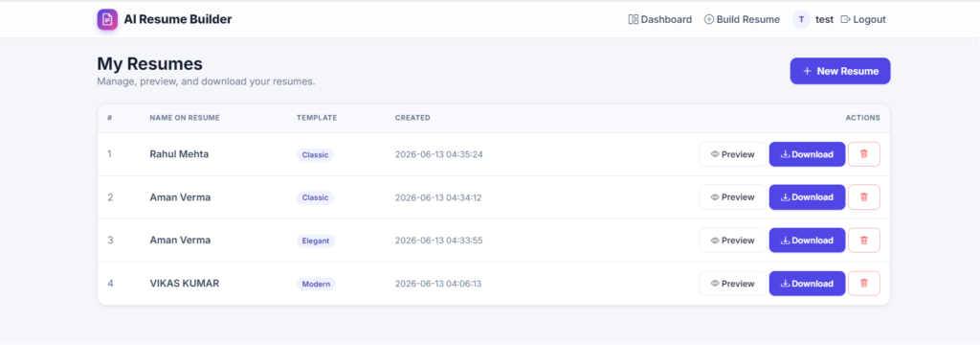Screen dimensions: 980x345
Task: Click the Classic tag in Rahul Mehta row
Action: [315, 154]
